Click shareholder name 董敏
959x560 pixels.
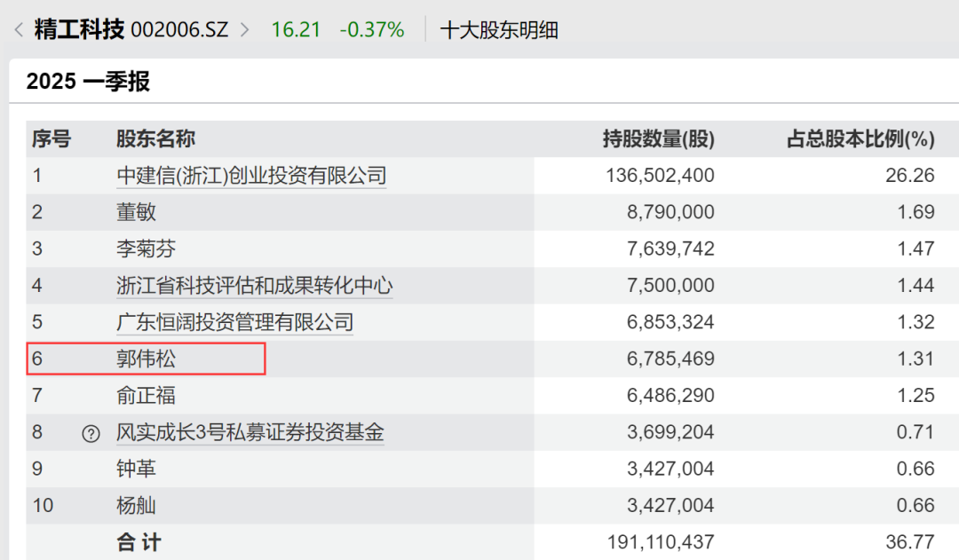[136, 212]
